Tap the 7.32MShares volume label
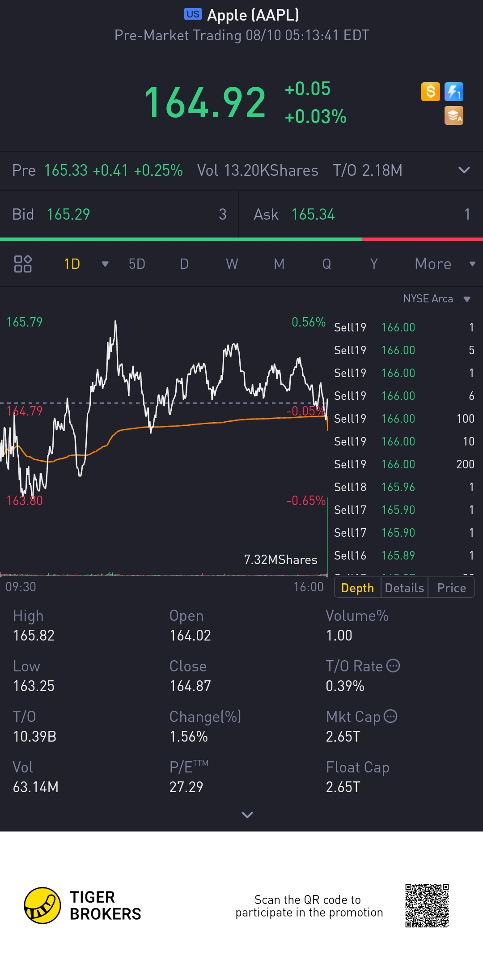The height and width of the screenshot is (980, 483). (280, 560)
